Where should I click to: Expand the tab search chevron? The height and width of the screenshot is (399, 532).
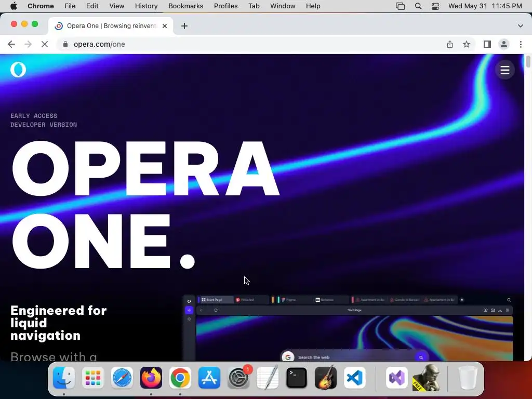(x=520, y=26)
